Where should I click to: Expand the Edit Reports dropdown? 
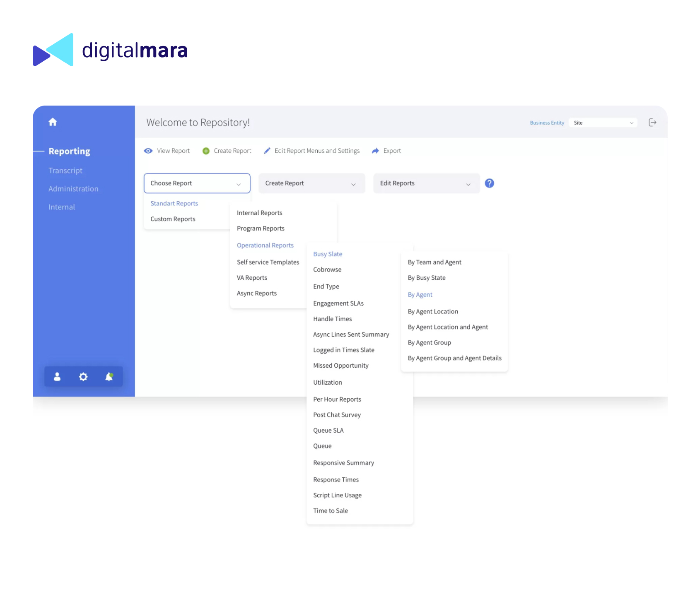426,183
